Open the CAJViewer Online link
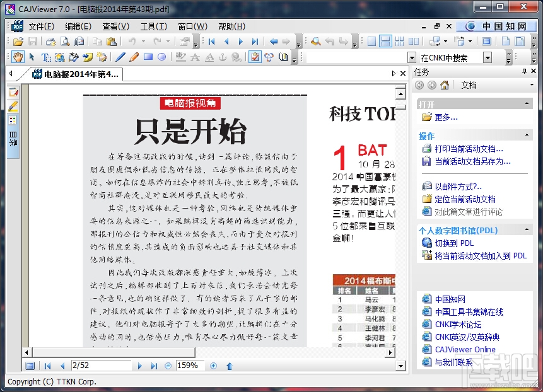This screenshot has height=392, width=543. pyautogui.click(x=465, y=349)
